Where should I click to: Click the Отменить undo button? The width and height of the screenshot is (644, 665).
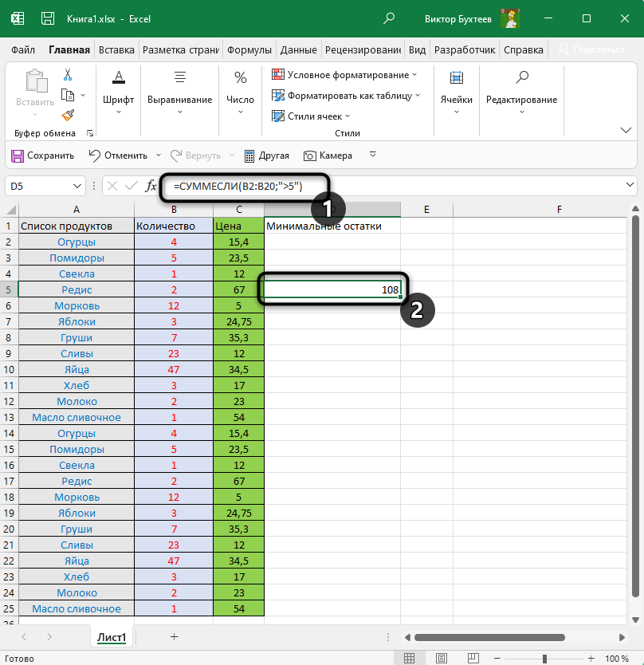[x=118, y=155]
